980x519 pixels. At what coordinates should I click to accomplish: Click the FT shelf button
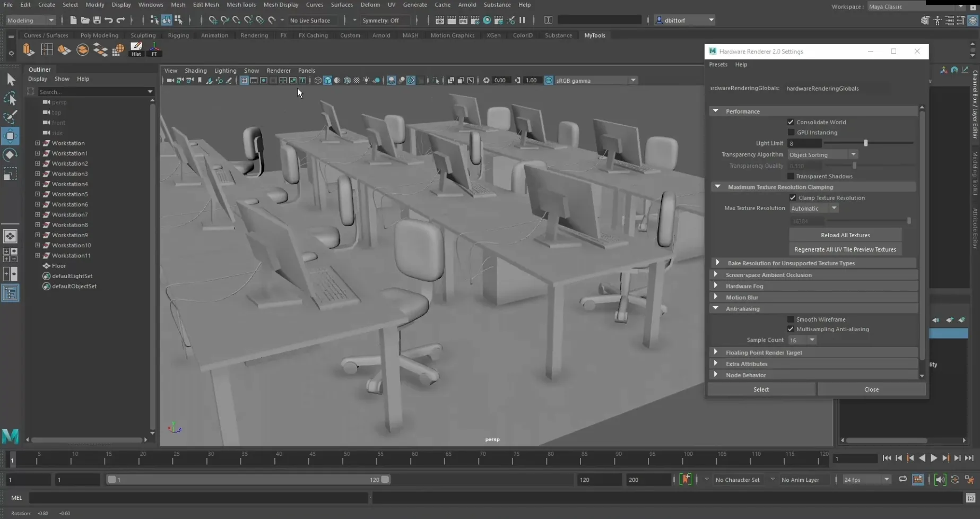[154, 49]
